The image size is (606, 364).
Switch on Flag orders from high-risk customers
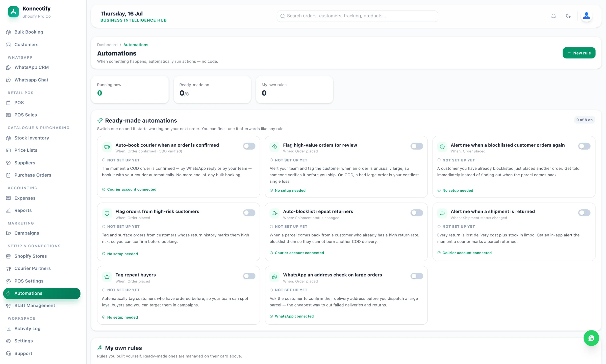coord(249,213)
